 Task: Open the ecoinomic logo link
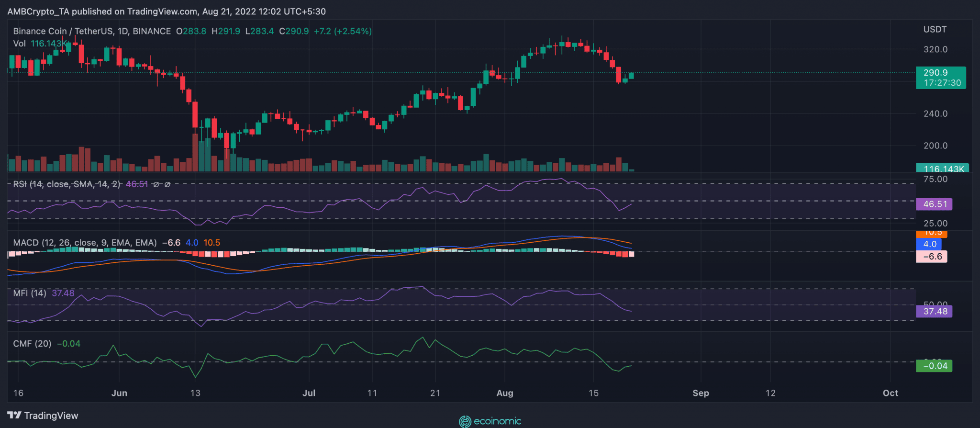[490, 421]
